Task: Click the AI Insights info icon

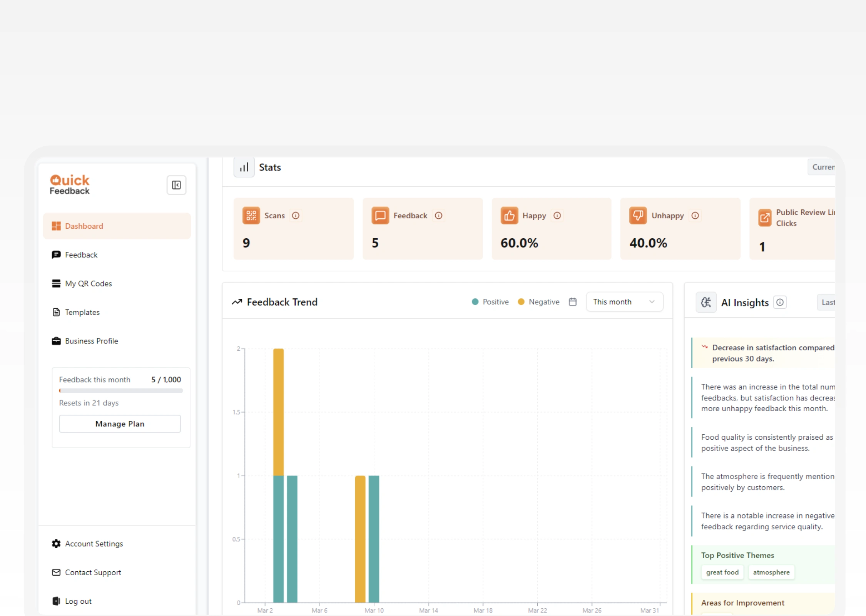Action: pos(780,302)
